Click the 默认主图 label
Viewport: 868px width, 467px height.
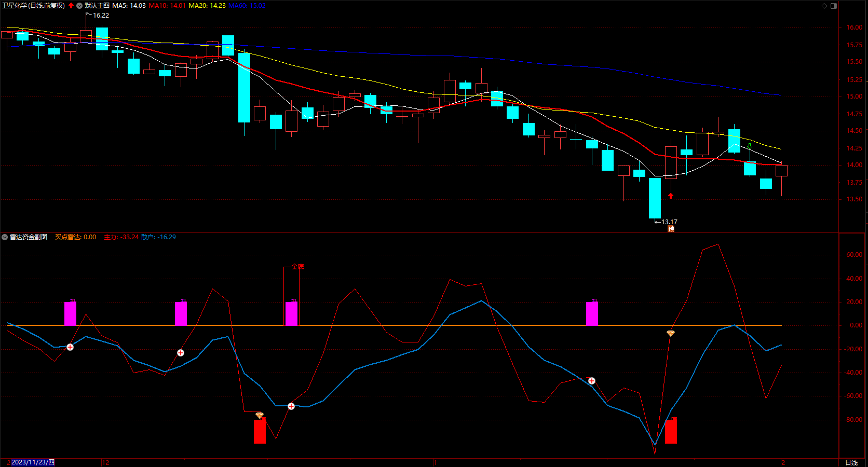(97, 6)
